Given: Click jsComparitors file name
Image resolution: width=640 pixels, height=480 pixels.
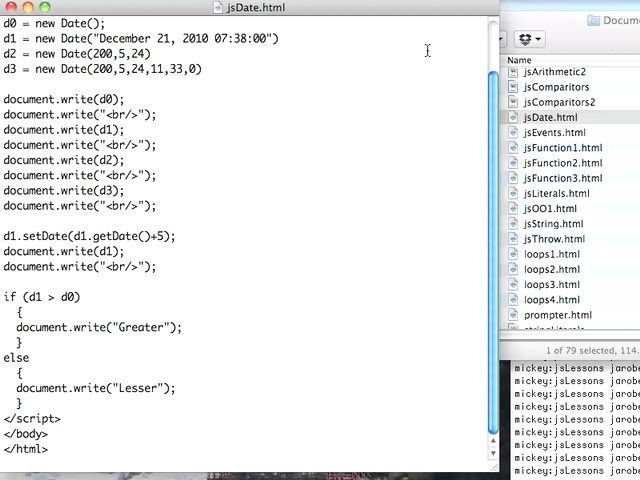Looking at the screenshot, I should tap(556, 87).
